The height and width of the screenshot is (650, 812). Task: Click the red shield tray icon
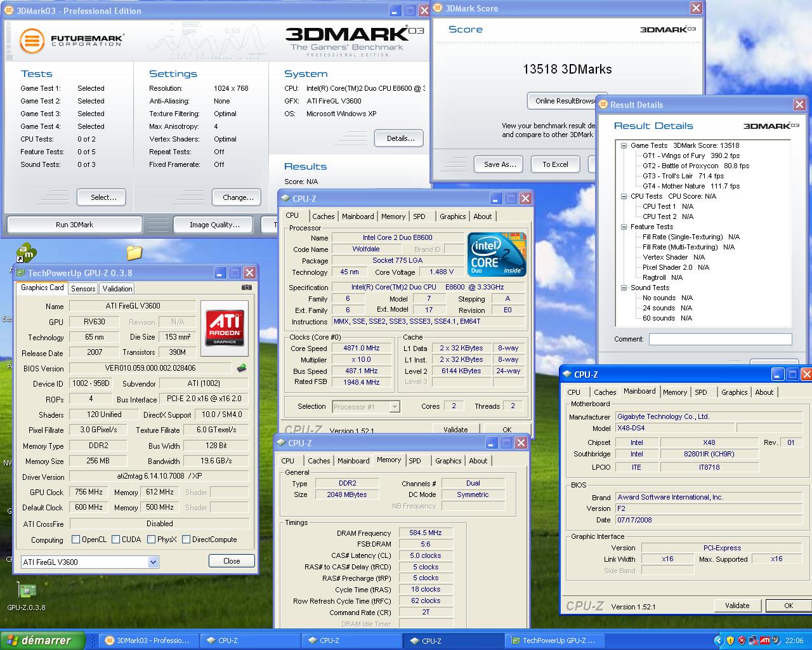coord(742,640)
